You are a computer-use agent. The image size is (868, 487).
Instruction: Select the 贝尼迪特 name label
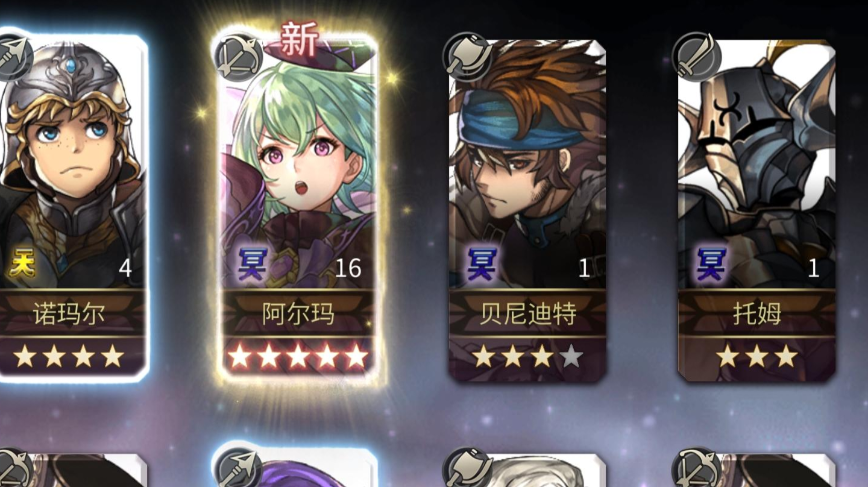coord(528,314)
